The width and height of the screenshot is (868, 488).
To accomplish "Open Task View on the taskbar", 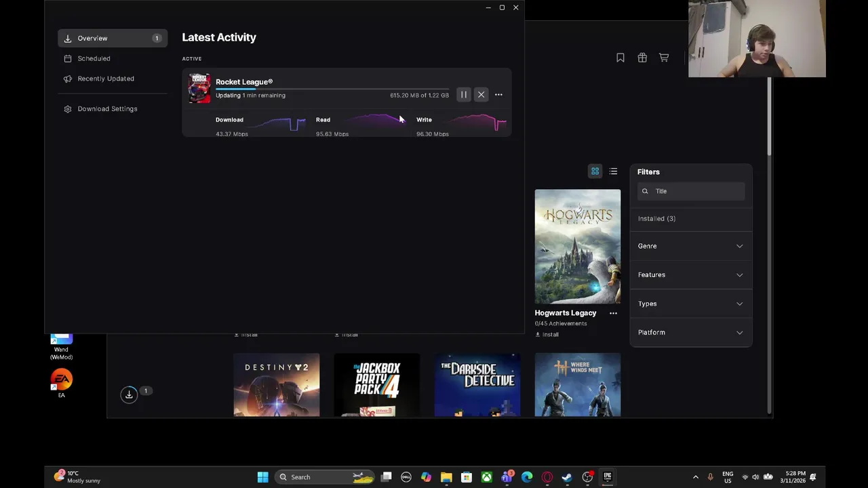I will coord(386,477).
